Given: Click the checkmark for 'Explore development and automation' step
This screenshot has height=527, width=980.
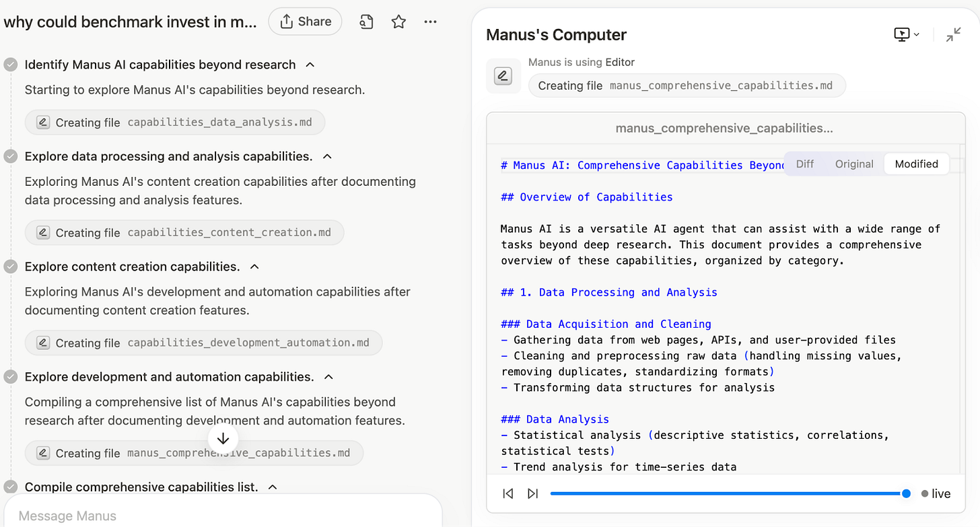Looking at the screenshot, I should click(x=11, y=377).
